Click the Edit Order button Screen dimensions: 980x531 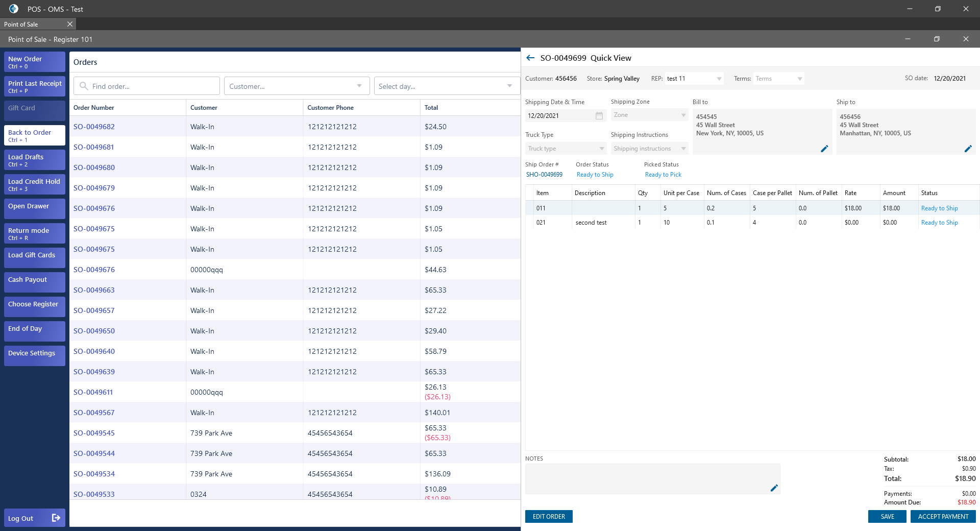click(549, 517)
